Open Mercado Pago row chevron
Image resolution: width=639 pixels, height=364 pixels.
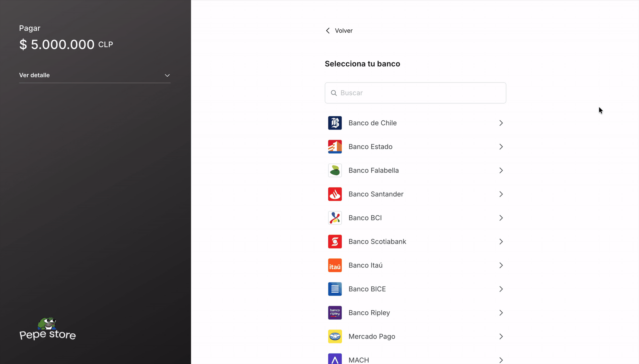click(x=501, y=337)
